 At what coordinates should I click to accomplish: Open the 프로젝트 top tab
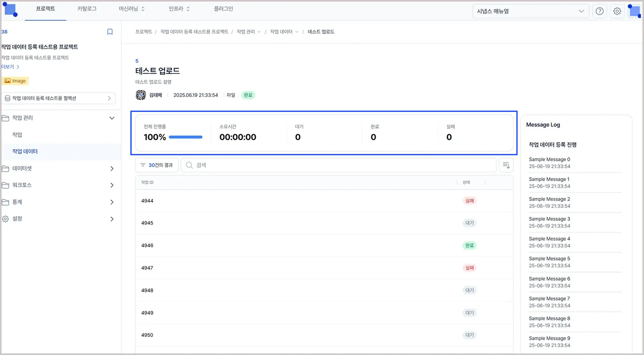coord(45,9)
